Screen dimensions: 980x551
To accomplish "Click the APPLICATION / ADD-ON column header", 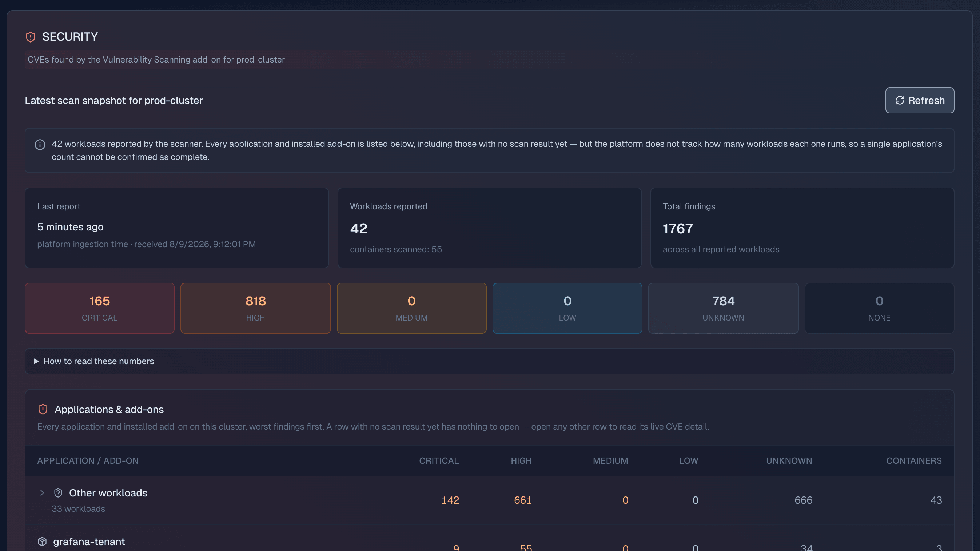I will 88,460.
